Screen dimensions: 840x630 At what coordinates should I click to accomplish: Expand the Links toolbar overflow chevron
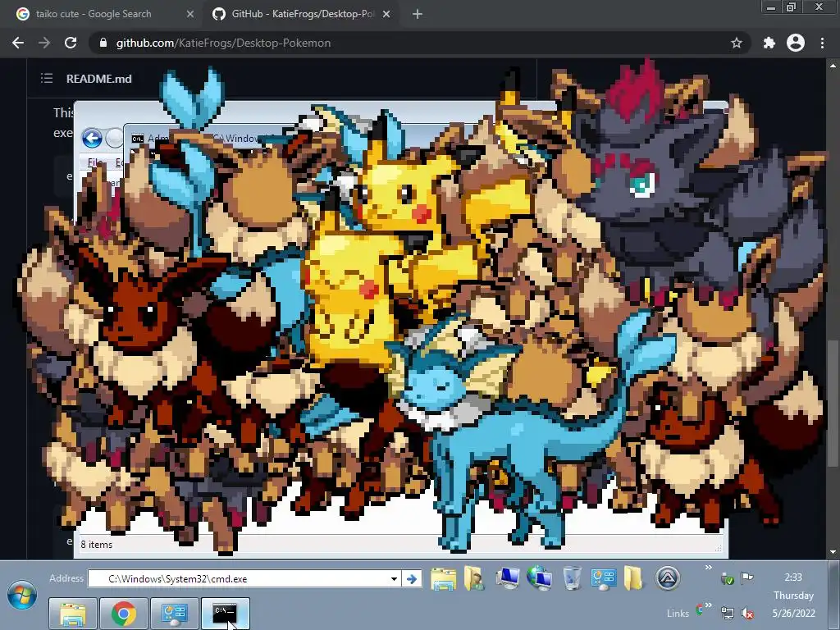[709, 605]
